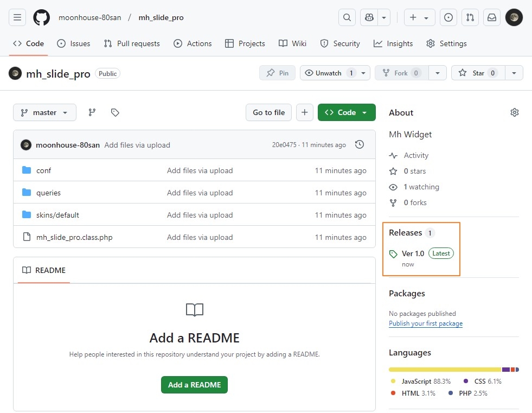
Task: Open the Projects tab
Action: tap(245, 43)
